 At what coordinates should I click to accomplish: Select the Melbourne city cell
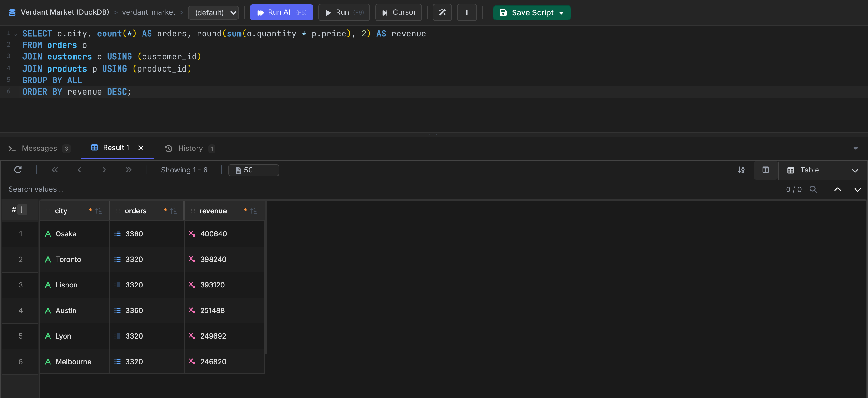click(x=74, y=361)
